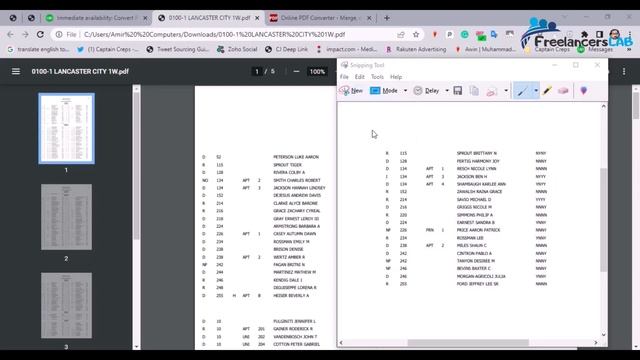This screenshot has width=640, height=360.
Task: Click the 100% zoom level field
Action: 317,71
